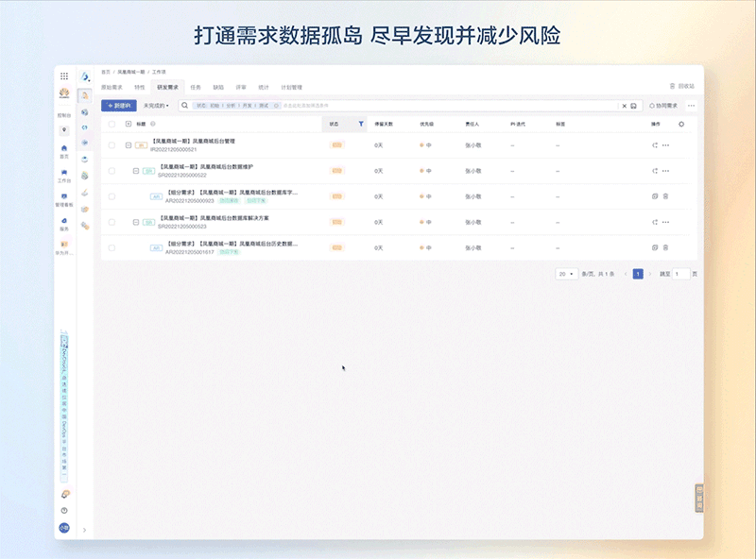Image resolution: width=756 pixels, height=559 pixels.
Task: Open the 未完成的 filter dropdown
Action: tap(155, 105)
